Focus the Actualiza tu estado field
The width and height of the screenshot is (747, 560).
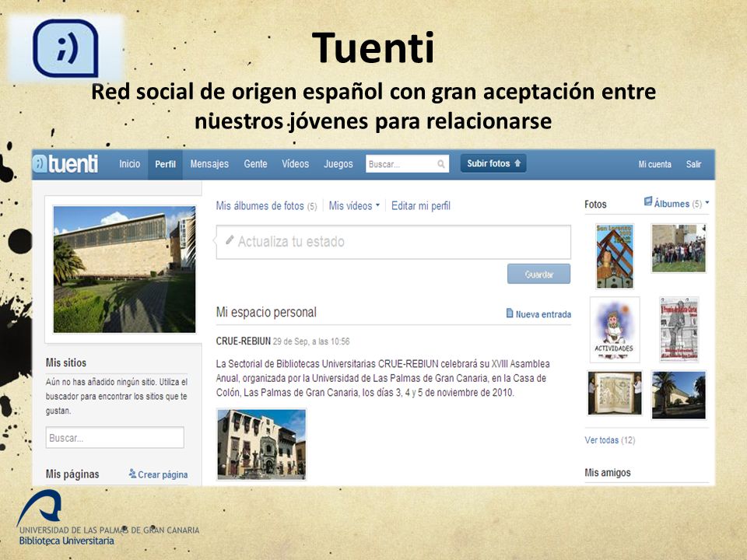pos(394,242)
